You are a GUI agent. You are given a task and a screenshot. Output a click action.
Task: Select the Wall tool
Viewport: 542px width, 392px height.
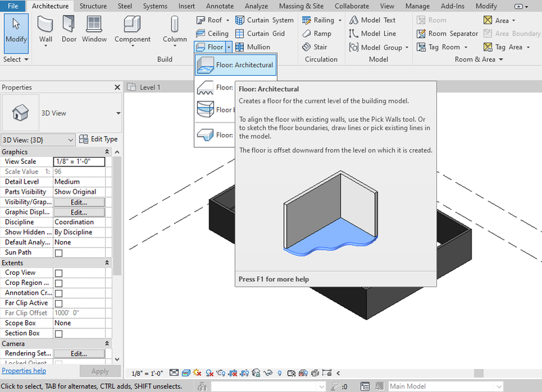(45, 31)
